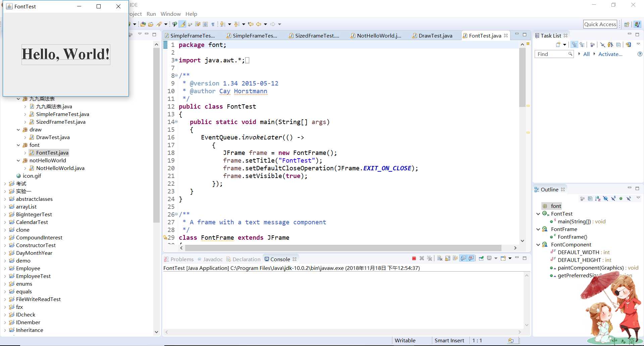Open the New Console View dropdown arrow
The height and width of the screenshot is (346, 644).
tap(510, 258)
